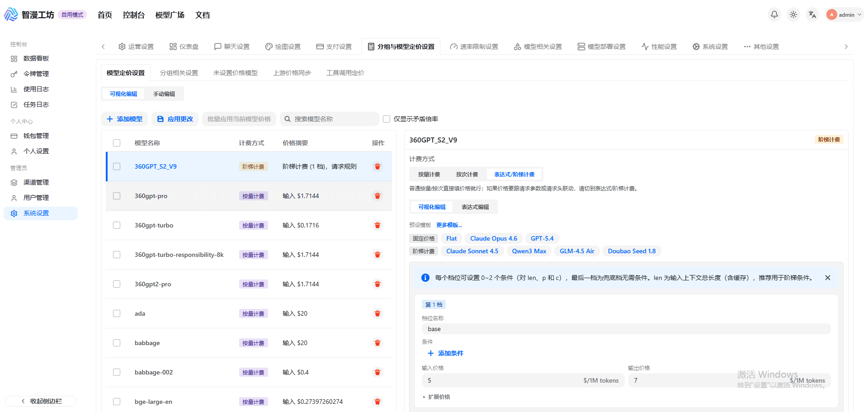This screenshot has width=868, height=412.
Task: Enable 仅显示矛盾倍率 checkbox
Action: pyautogui.click(x=387, y=119)
